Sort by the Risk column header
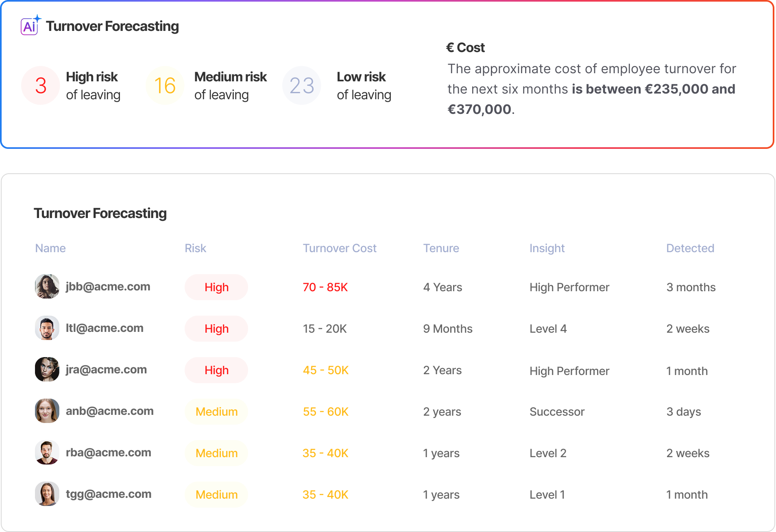Viewport: 776px width, 532px height. pyautogui.click(x=195, y=248)
